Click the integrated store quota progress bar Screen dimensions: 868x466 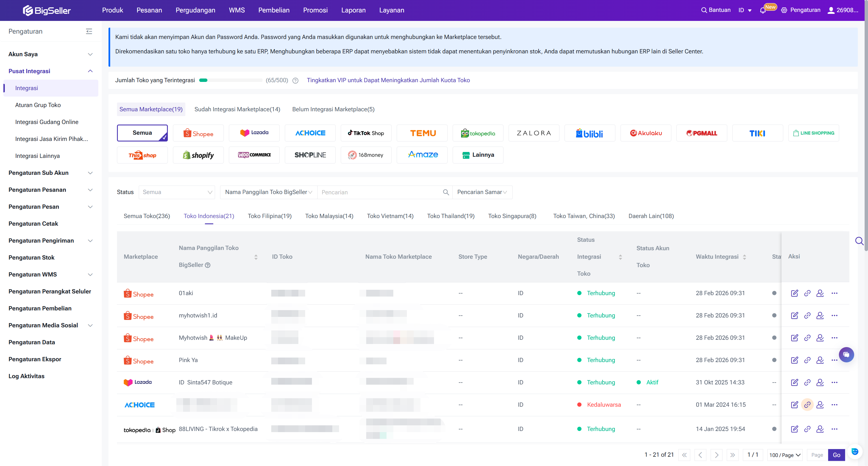coord(231,80)
